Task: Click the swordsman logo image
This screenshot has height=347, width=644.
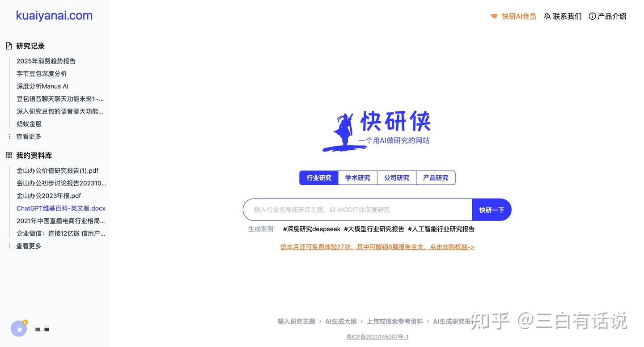Action: (343, 133)
